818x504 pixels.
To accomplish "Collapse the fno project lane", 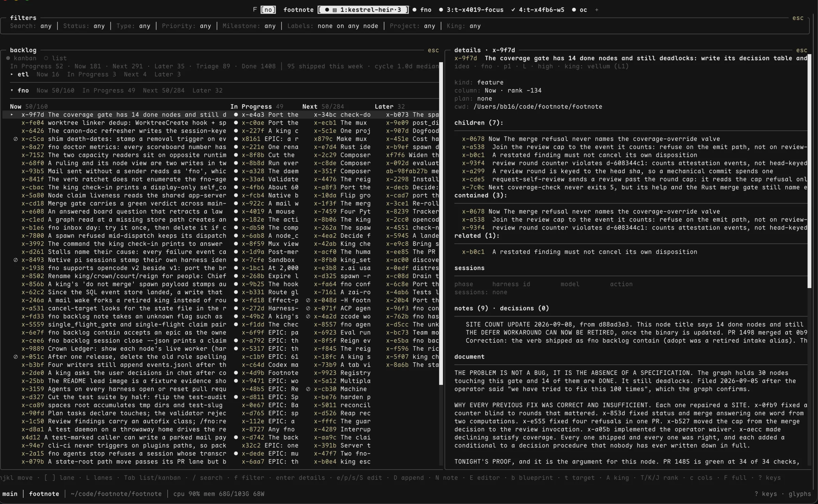I will (x=12, y=91).
